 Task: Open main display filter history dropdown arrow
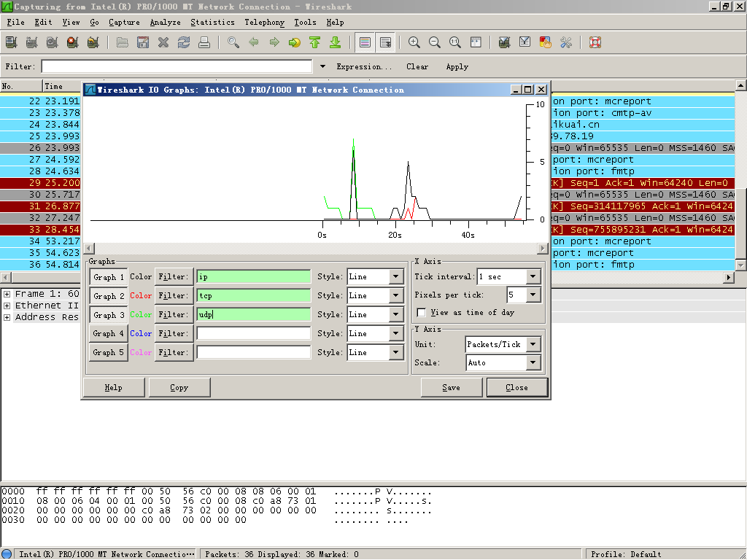coord(322,66)
